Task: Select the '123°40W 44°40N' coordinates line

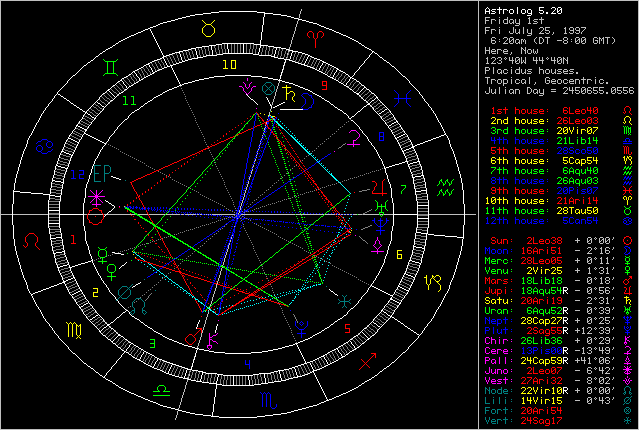Action: tap(526, 61)
